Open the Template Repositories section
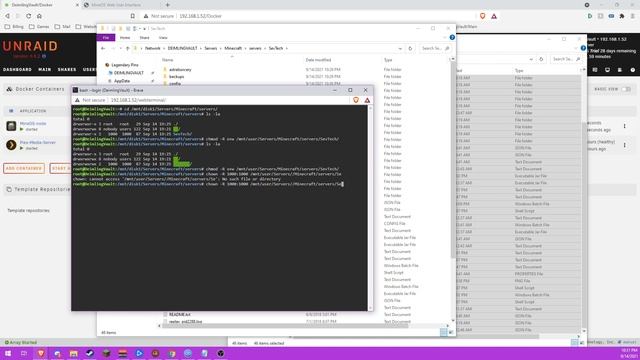The width and height of the screenshot is (640, 360). 39,189
